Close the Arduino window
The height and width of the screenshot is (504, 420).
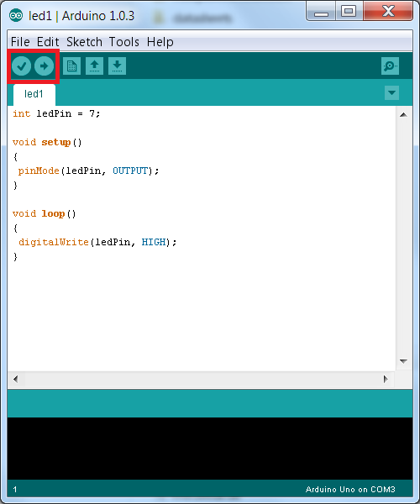point(388,12)
